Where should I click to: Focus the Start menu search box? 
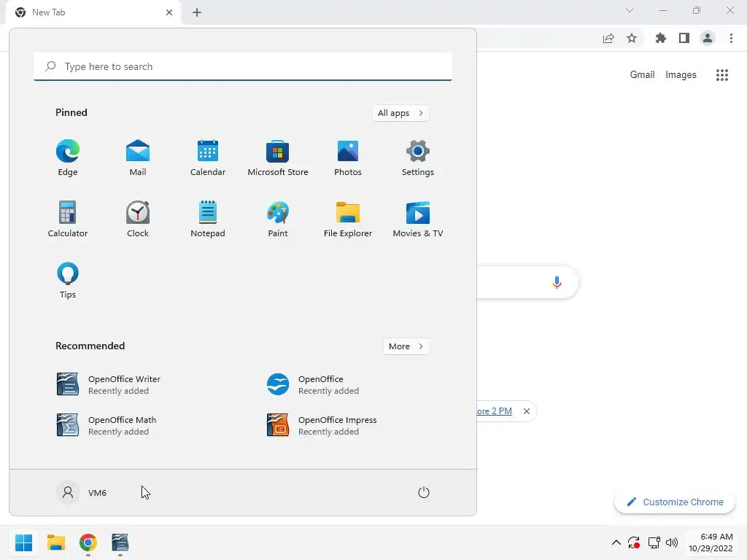click(x=243, y=66)
